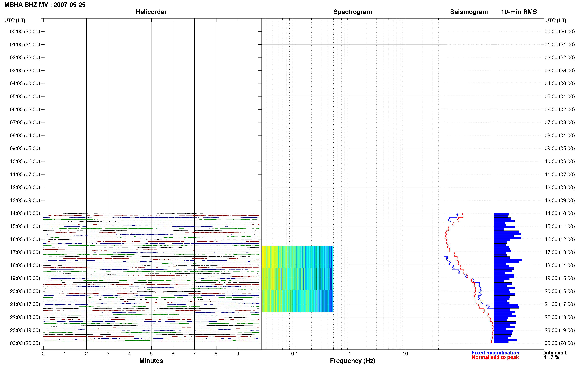Click the coloured spectrogram data block
Screen dimensions: 588x368
297,279
